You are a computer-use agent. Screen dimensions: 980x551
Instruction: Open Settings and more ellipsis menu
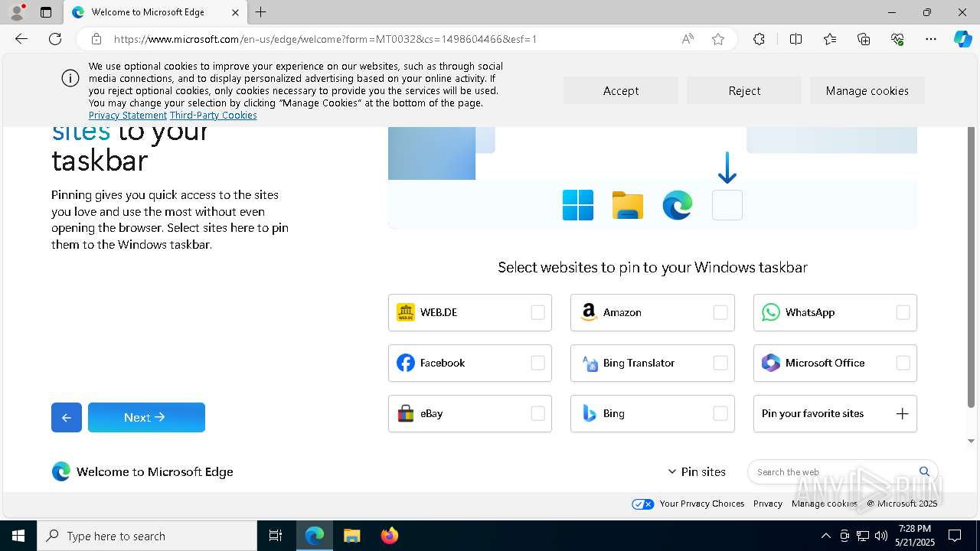(x=931, y=39)
